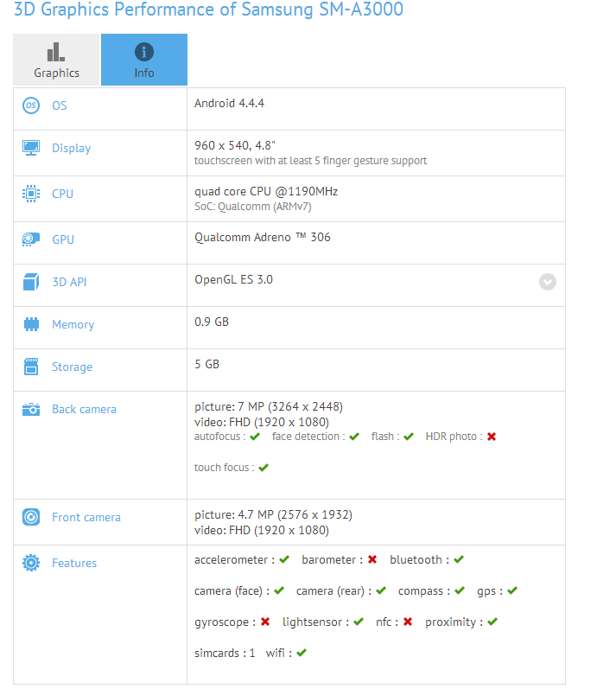
Task: Click the Front camera lens icon
Action: [31, 517]
